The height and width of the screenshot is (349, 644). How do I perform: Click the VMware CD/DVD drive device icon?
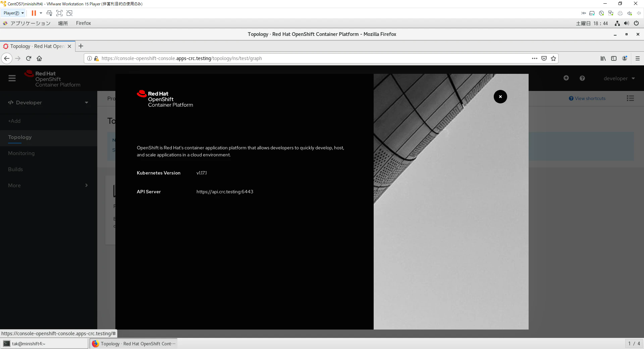601,13
